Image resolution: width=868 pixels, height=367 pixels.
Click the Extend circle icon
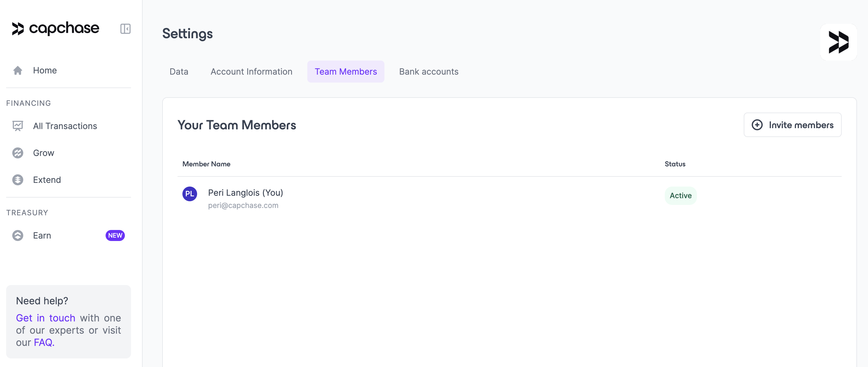(x=18, y=180)
